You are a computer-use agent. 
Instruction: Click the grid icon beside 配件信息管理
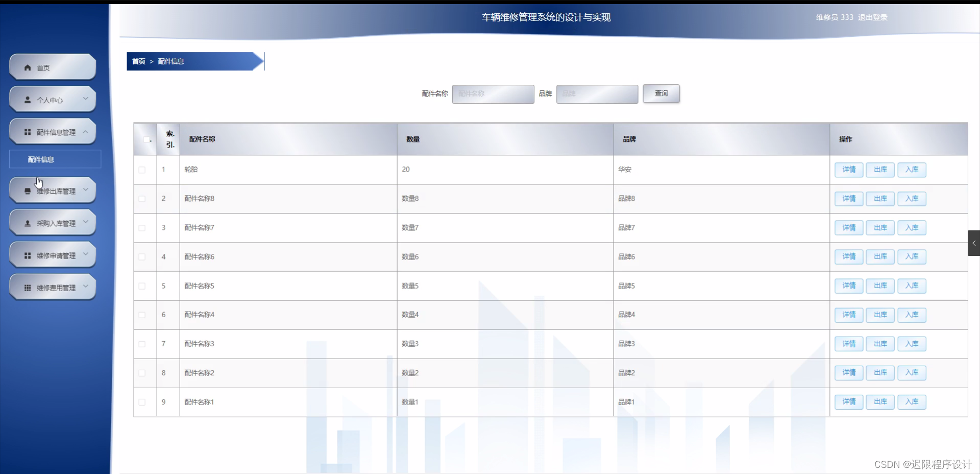pyautogui.click(x=27, y=132)
